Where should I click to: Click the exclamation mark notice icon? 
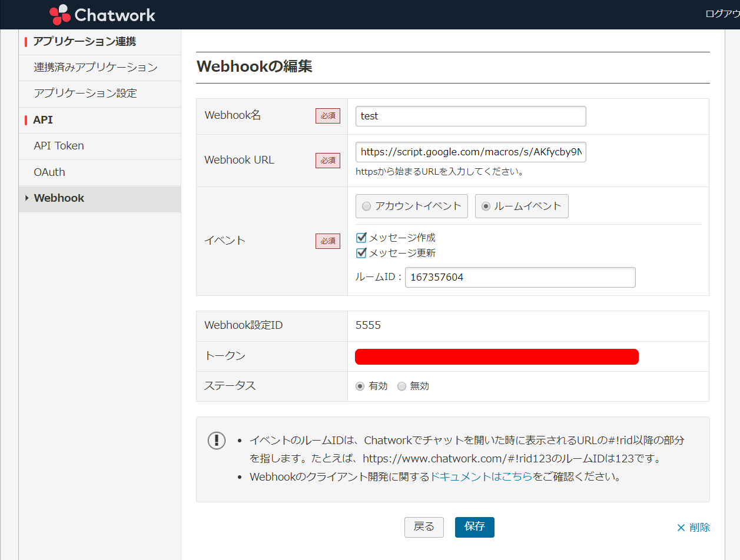tap(217, 440)
